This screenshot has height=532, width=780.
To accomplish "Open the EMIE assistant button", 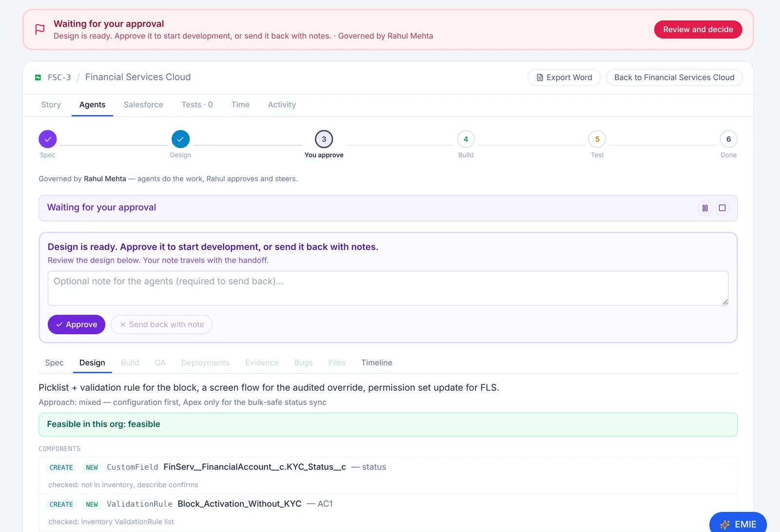I will coord(738,524).
